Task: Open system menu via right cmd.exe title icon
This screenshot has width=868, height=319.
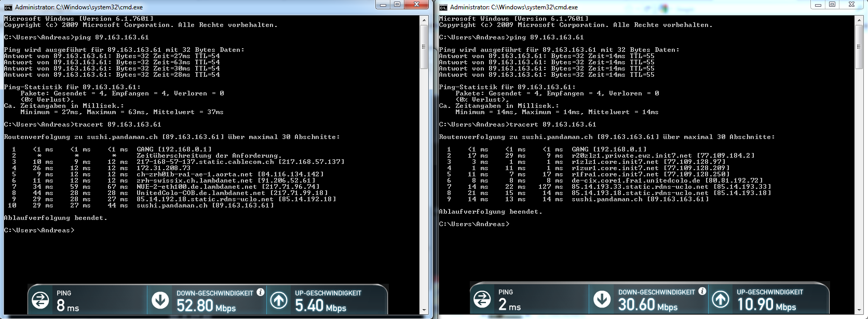Action: click(x=443, y=7)
